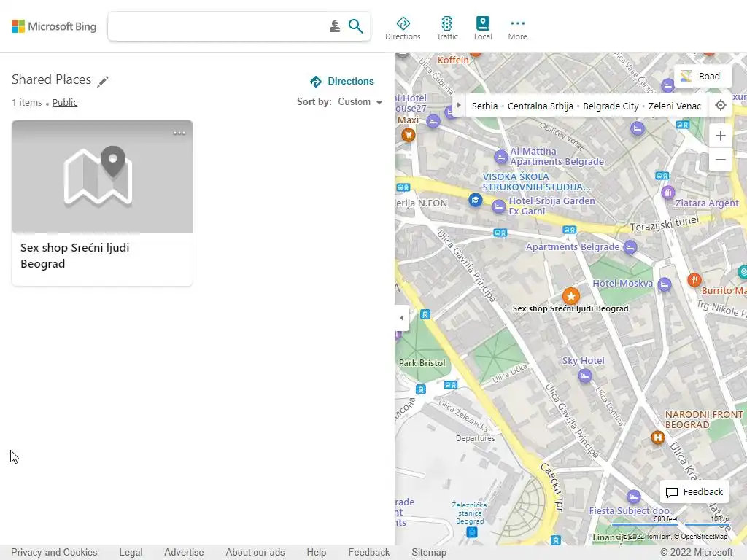Click Fiesta Subject doo hotel pin
Screen dimensions: 747x560
pyautogui.click(x=633, y=497)
